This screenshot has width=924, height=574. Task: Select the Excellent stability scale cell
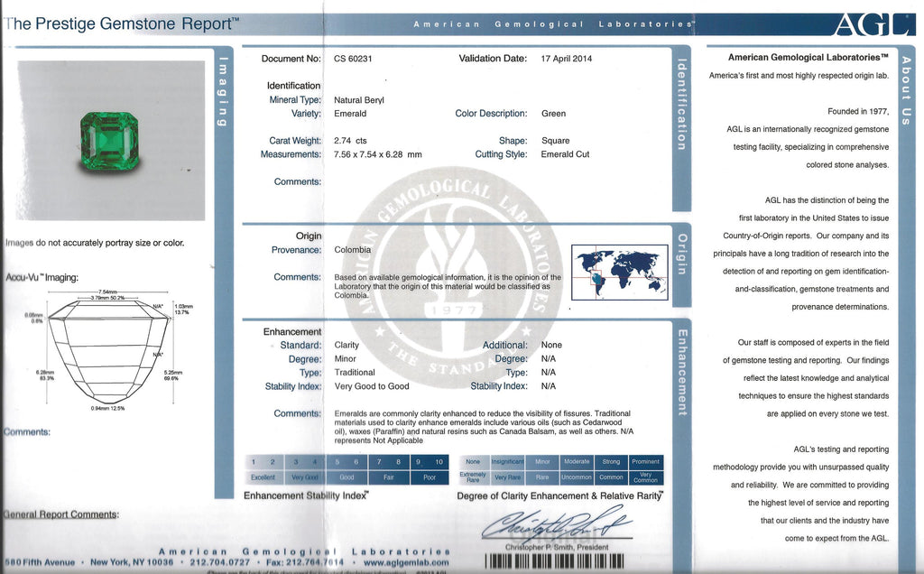263,477
